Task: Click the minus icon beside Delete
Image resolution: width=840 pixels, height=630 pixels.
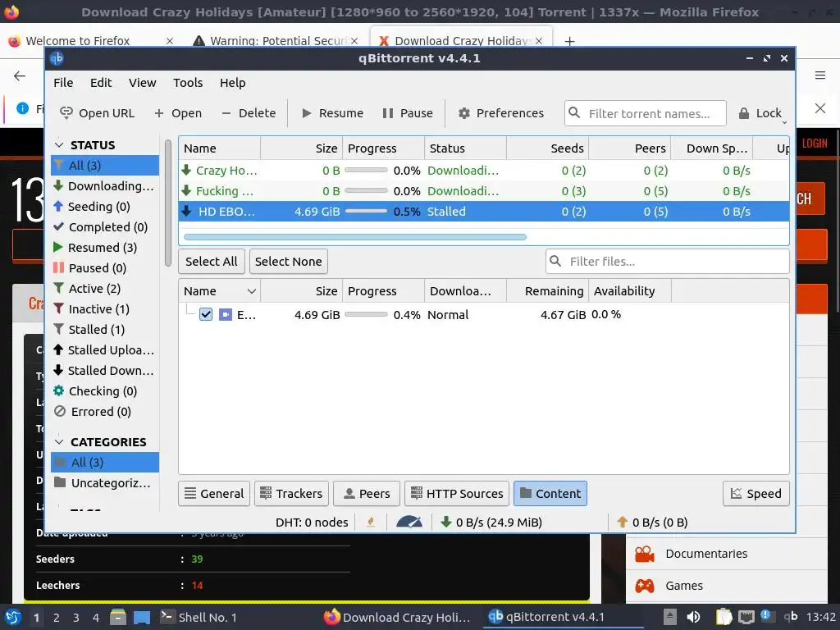Action: [226, 113]
